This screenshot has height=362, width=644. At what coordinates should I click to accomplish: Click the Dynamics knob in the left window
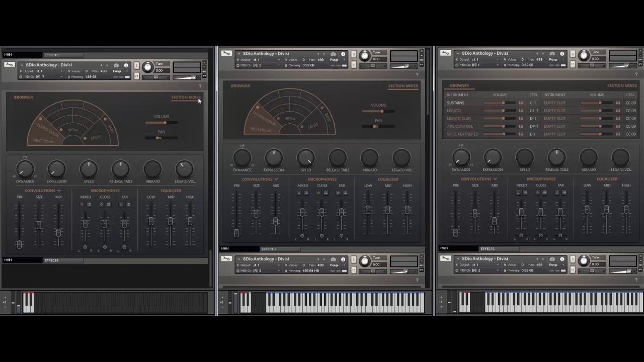coord(25,169)
